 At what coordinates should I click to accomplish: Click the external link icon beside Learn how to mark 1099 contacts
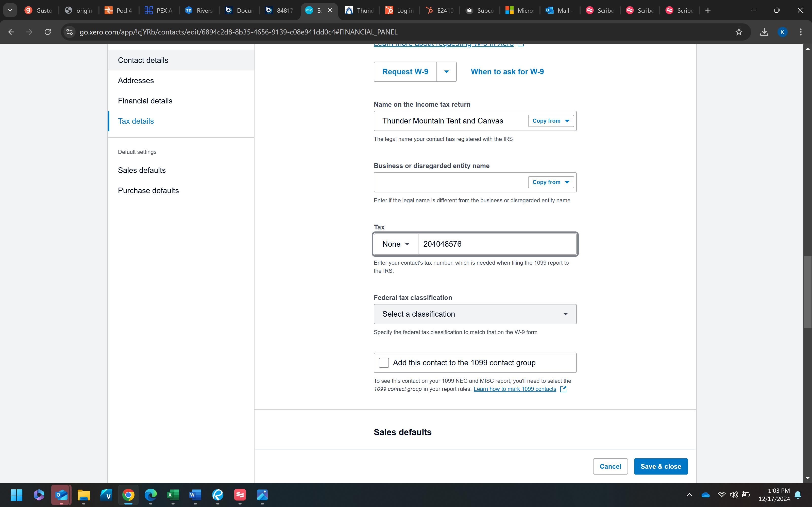(x=563, y=389)
